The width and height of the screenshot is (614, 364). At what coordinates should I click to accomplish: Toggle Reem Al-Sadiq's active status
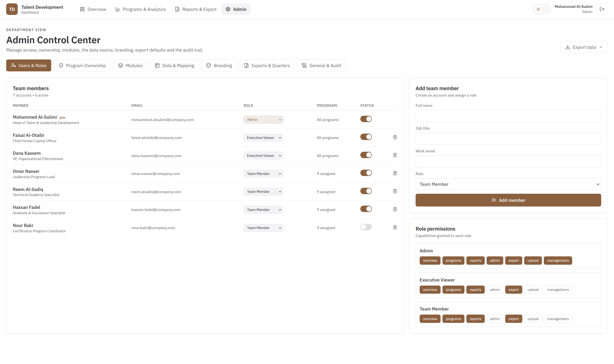point(366,191)
